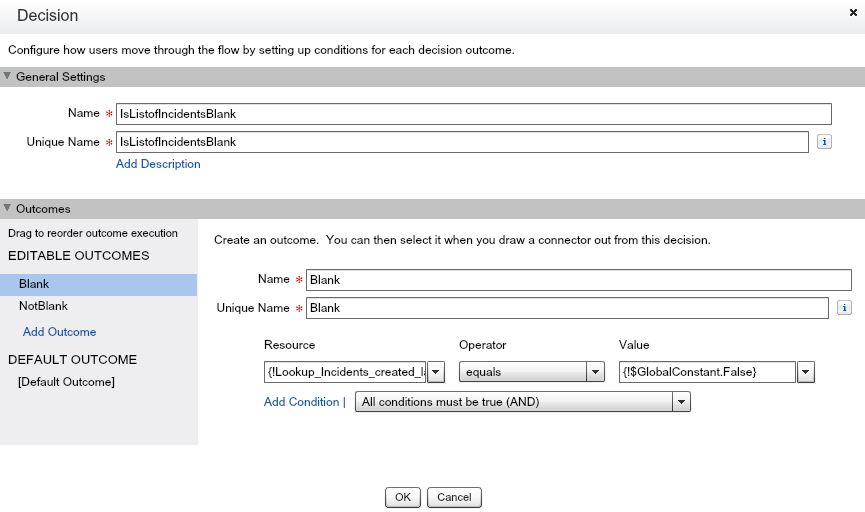Image resolution: width=865 pixels, height=512 pixels.
Task: Click info icon beside outcome Unique Name
Action: [845, 308]
